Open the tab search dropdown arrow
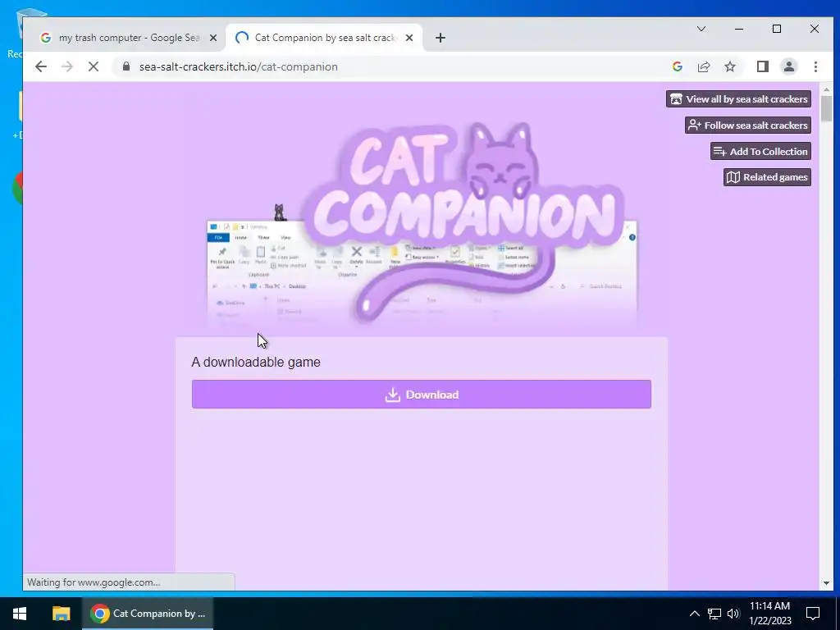The height and width of the screenshot is (630, 840). 701,29
